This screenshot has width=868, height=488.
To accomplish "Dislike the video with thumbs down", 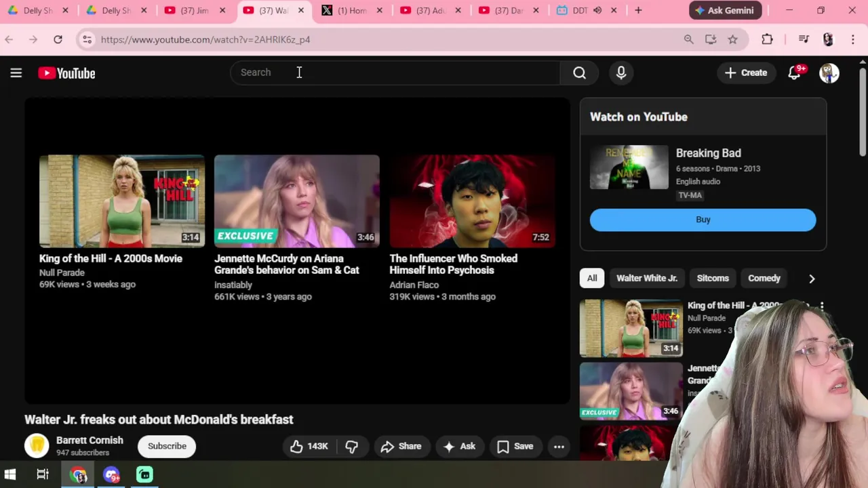I will click(351, 446).
